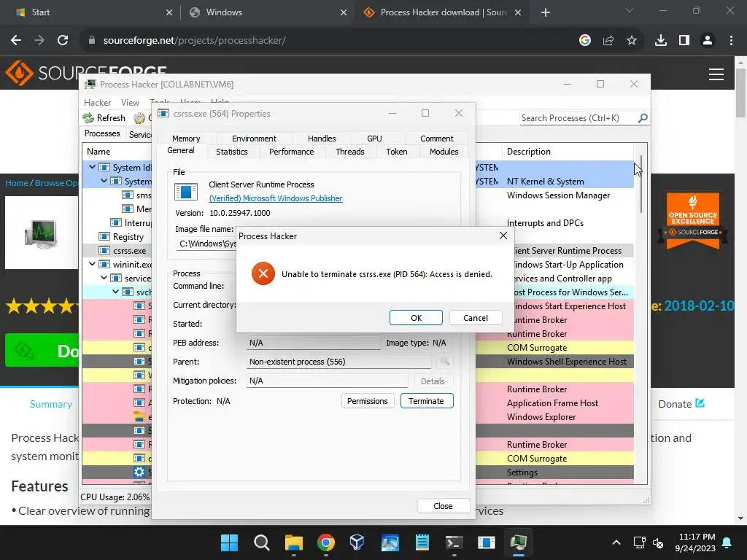Select the Application Frame Host row

(554, 402)
